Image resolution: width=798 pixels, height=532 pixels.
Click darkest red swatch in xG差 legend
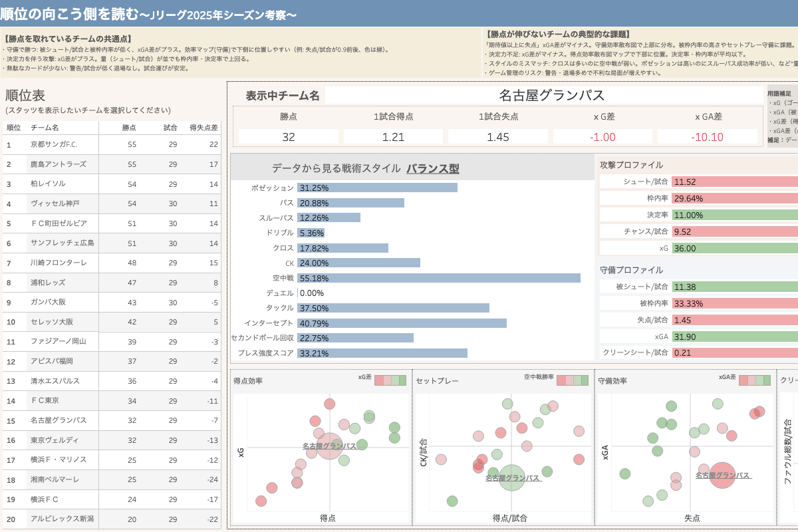378,380
